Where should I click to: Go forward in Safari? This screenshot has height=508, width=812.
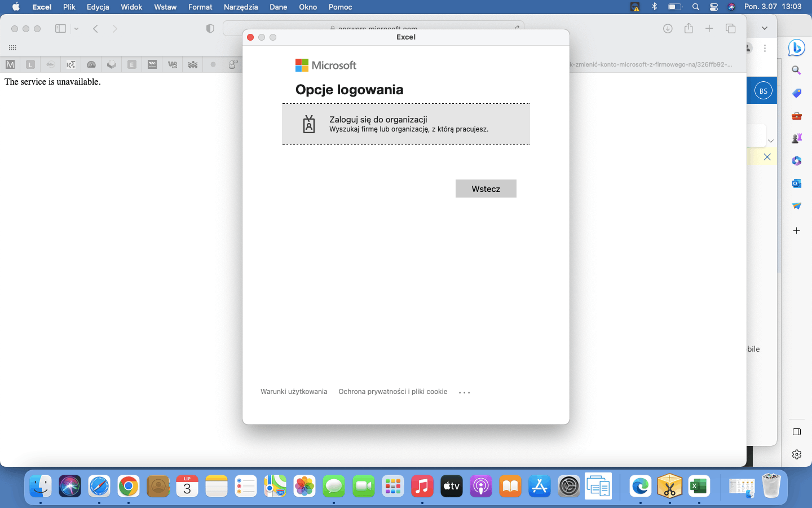pyautogui.click(x=115, y=29)
